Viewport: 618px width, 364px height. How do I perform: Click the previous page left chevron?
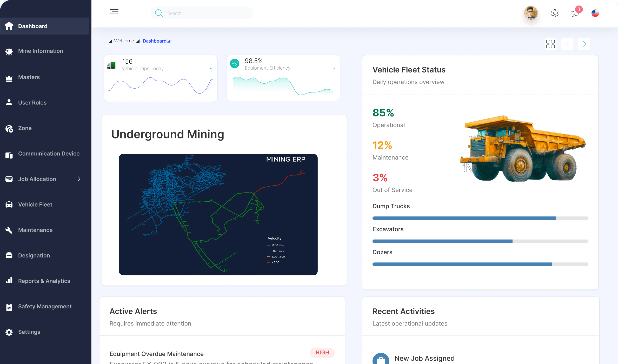click(567, 44)
